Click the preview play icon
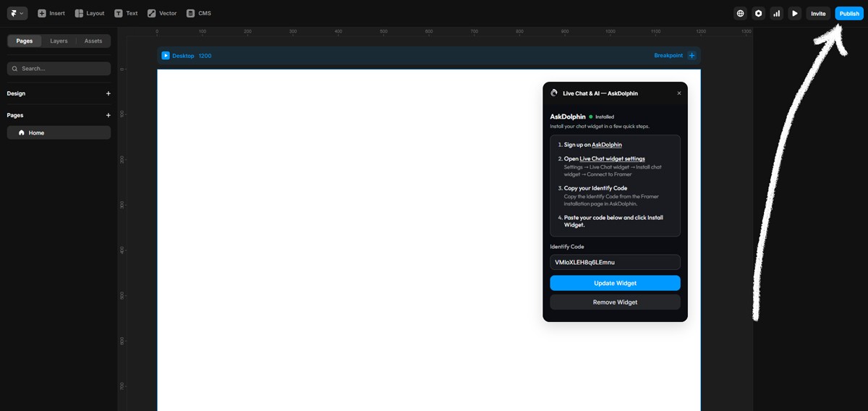Viewport: 868px width, 411px height. 795,13
